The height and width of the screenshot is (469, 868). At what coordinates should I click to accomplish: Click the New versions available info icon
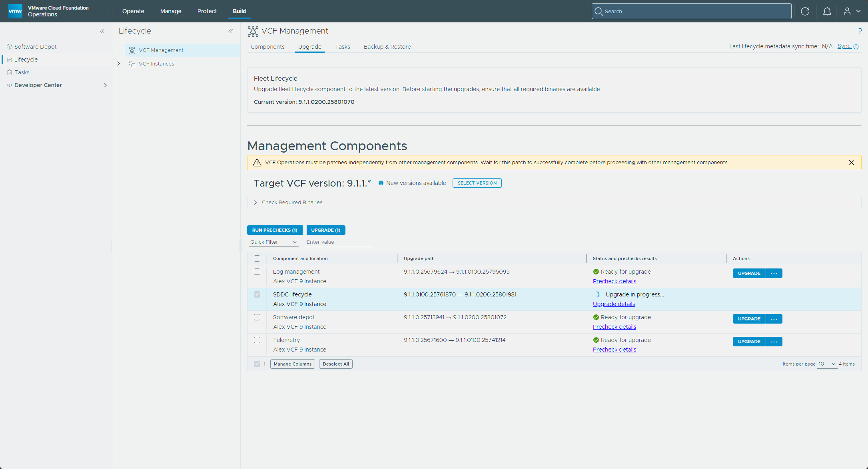click(381, 183)
